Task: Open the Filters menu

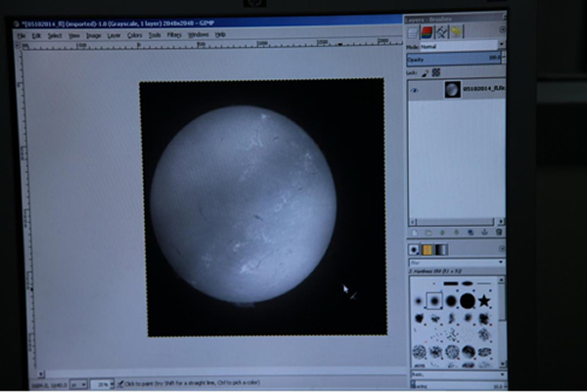Action: pos(174,34)
